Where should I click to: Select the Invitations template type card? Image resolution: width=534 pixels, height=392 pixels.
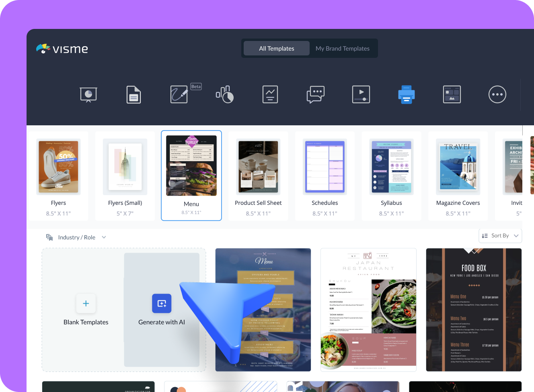[509, 176]
